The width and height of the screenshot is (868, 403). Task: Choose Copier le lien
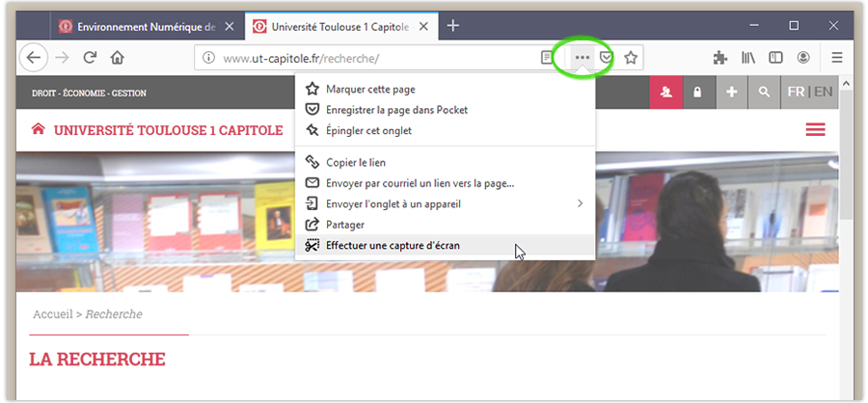[445, 162]
